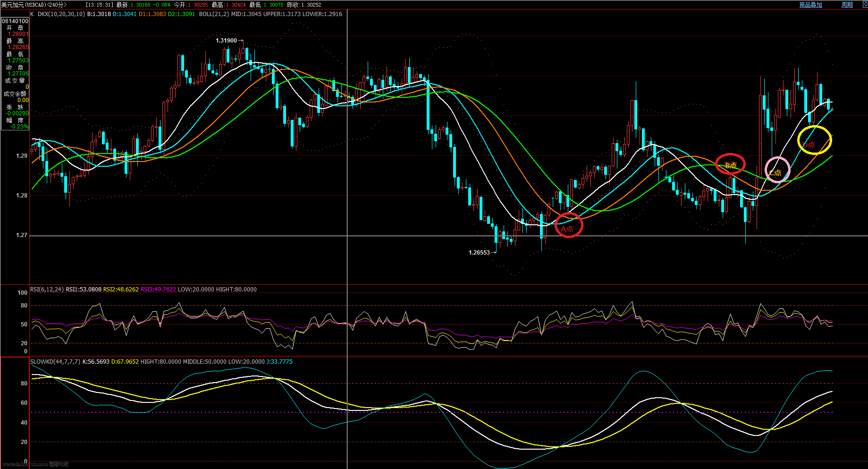Click the 40 label on the SLOWKD axis
This screenshot has height=469, width=868.
[x=24, y=423]
